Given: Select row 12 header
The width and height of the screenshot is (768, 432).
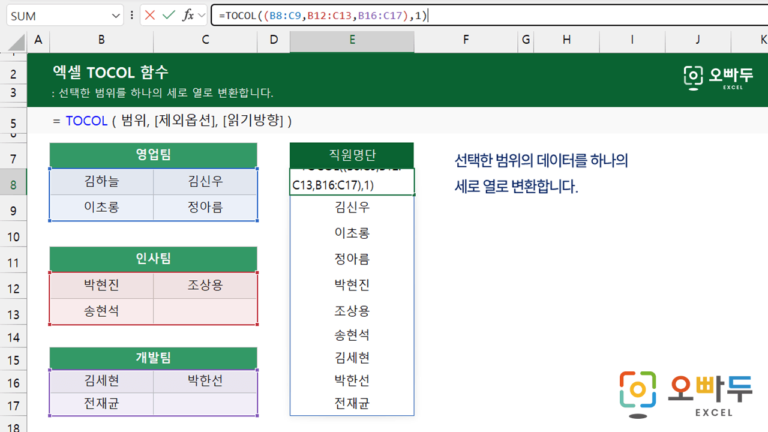Looking at the screenshot, I should [13, 288].
